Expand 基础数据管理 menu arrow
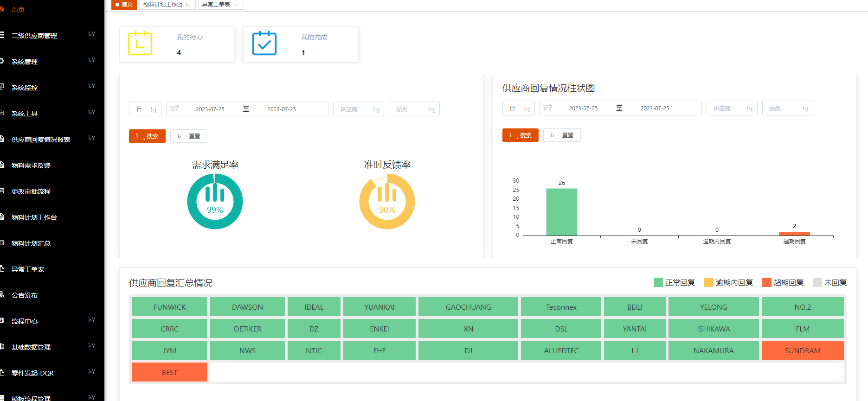This screenshot has height=401, width=868. (91, 345)
